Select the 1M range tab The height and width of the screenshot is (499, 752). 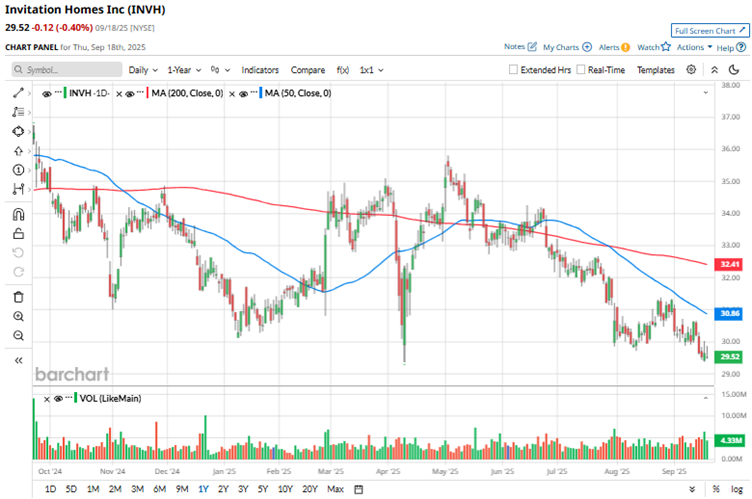click(93, 489)
